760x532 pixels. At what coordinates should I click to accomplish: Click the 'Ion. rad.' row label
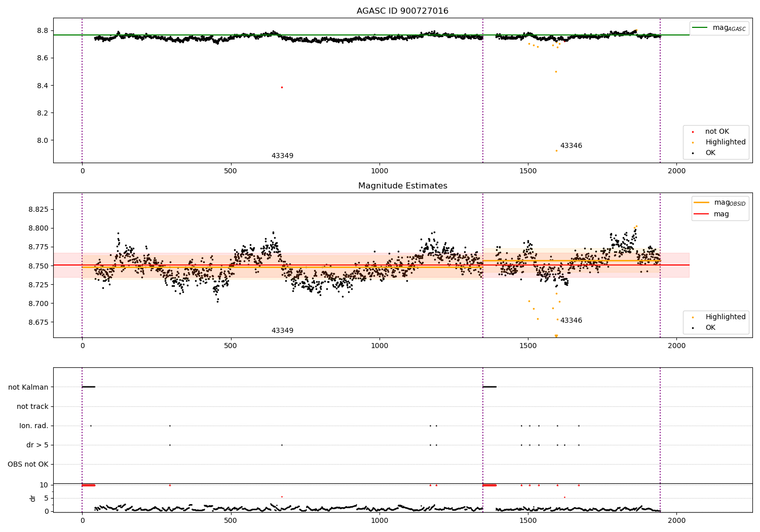click(34, 426)
